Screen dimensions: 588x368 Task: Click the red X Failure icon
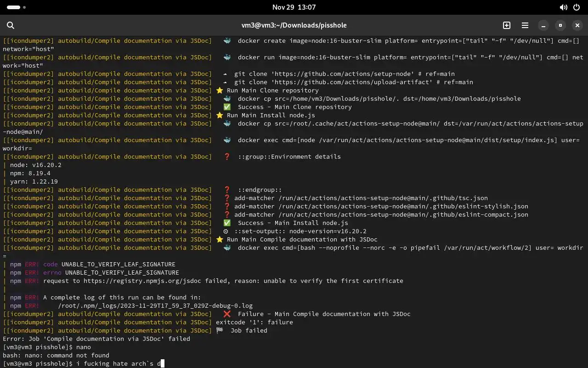click(227, 314)
